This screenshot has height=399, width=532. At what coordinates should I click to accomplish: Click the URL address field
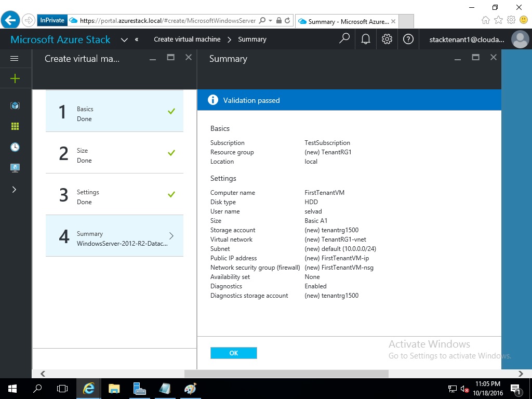click(x=168, y=21)
